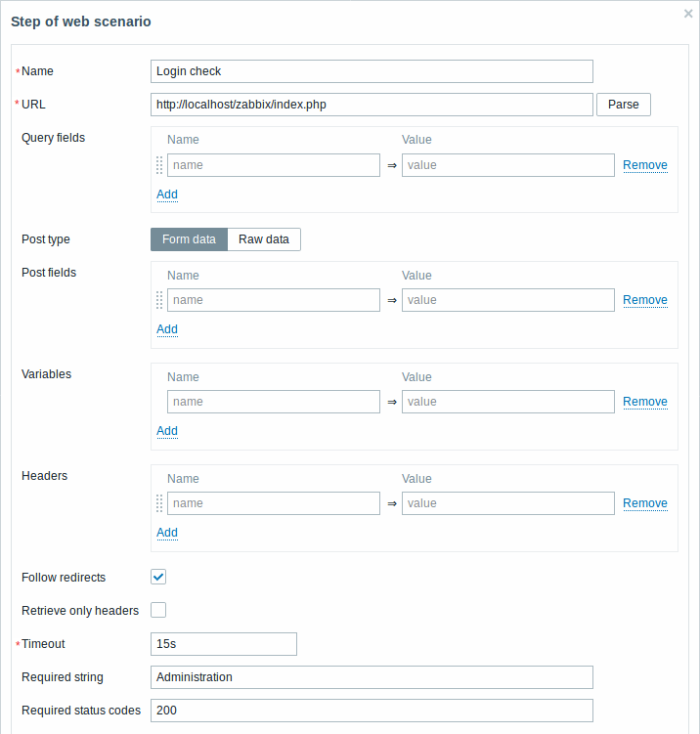Click the drag handle in Query fields row

point(159,165)
